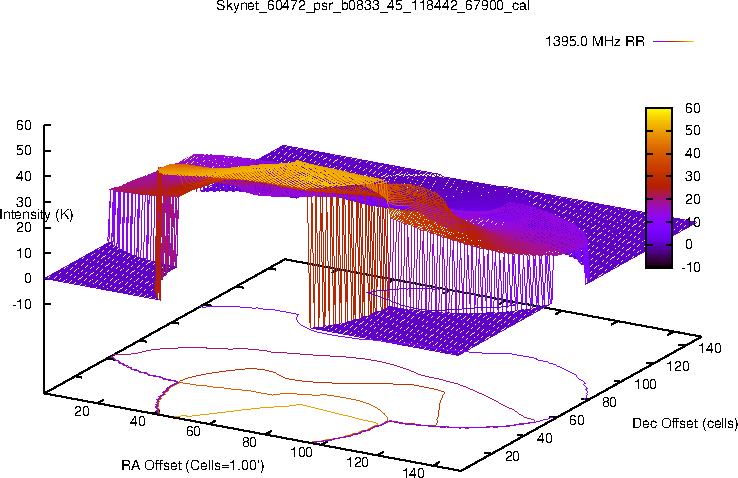This screenshot has width=738, height=478.
Task: Click the 30 label on the color bar
Action: [693, 176]
